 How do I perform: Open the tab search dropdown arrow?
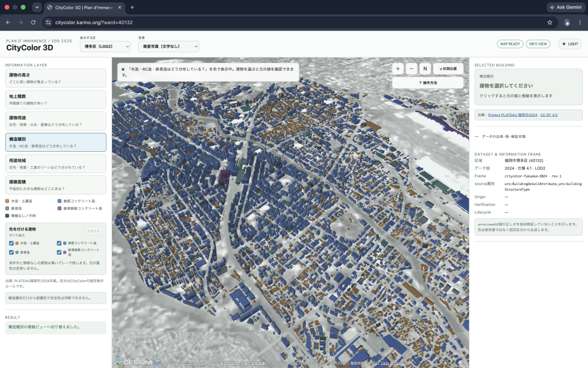click(37, 7)
